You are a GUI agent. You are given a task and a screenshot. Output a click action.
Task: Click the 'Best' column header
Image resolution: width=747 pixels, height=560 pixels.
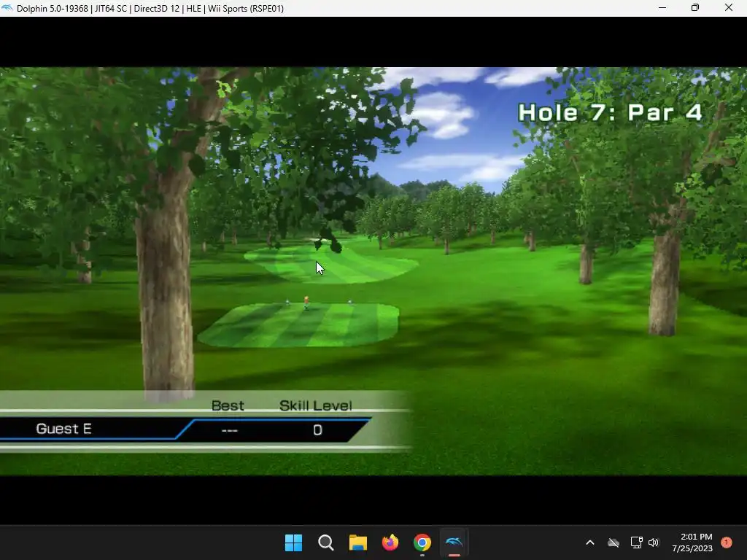pyautogui.click(x=228, y=405)
